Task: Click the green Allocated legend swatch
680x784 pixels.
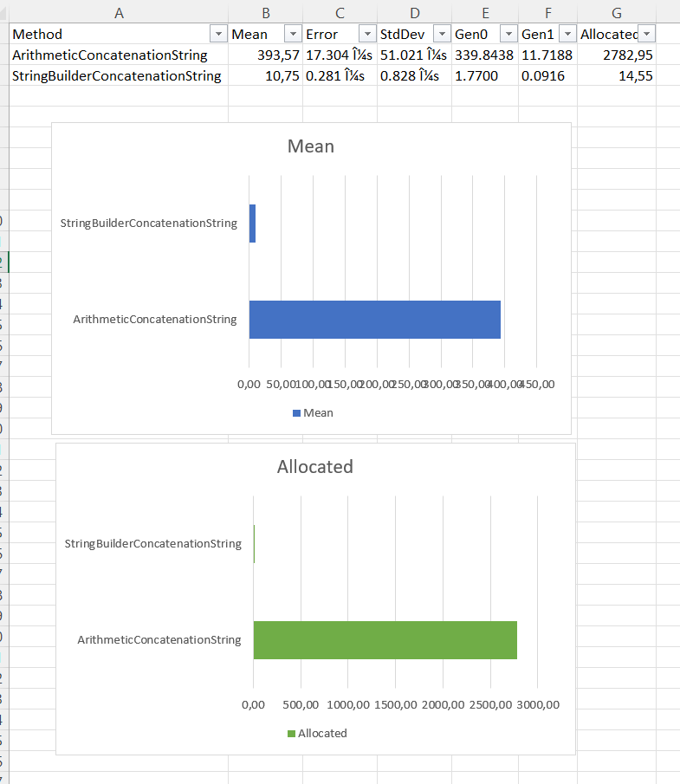Action: click(291, 734)
